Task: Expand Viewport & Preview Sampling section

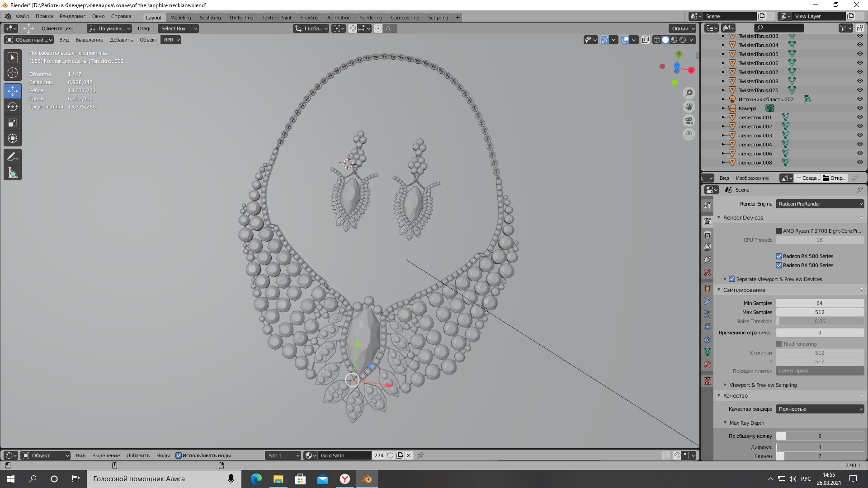Action: [x=725, y=385]
